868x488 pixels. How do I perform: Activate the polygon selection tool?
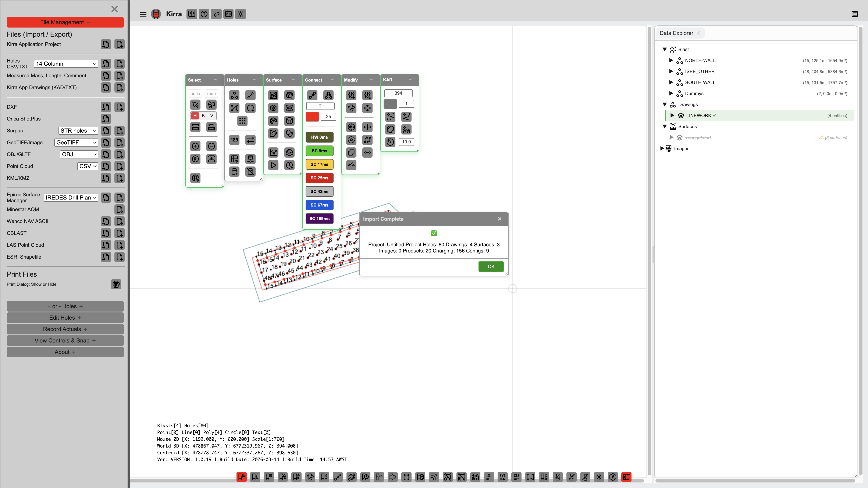point(211,105)
